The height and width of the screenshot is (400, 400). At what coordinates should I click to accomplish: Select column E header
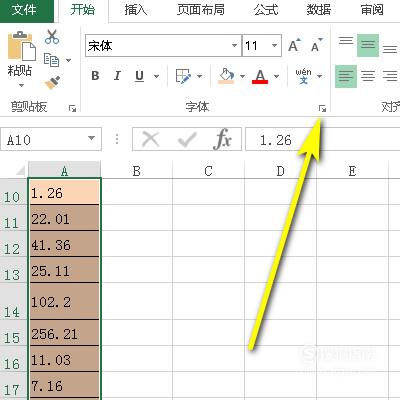coord(353,171)
